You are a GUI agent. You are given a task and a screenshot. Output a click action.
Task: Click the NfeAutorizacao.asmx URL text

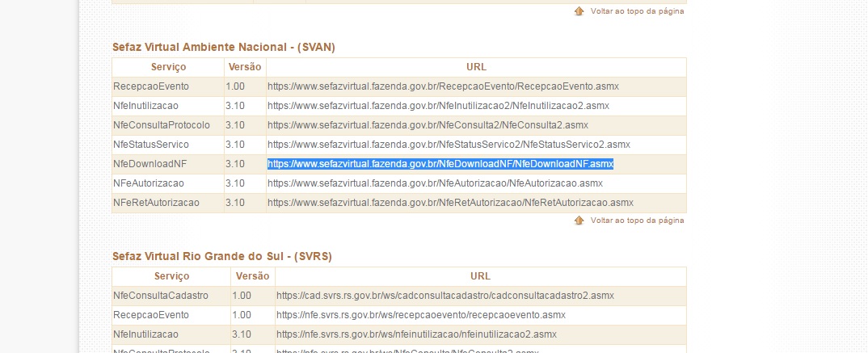tap(435, 183)
